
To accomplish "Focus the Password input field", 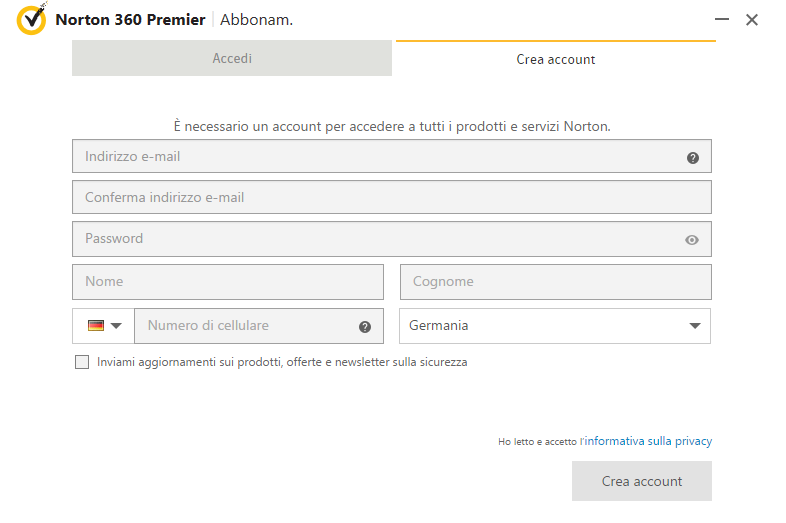I will (x=392, y=239).
